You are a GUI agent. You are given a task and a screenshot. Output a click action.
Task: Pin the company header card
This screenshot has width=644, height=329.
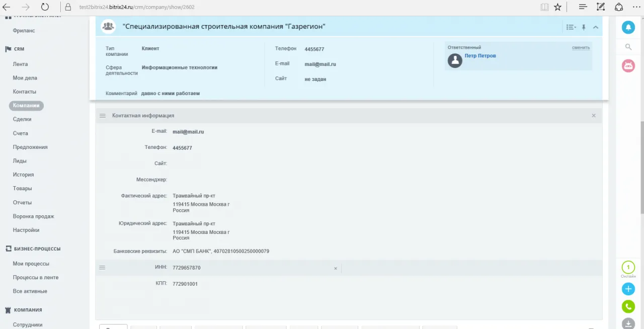584,27
